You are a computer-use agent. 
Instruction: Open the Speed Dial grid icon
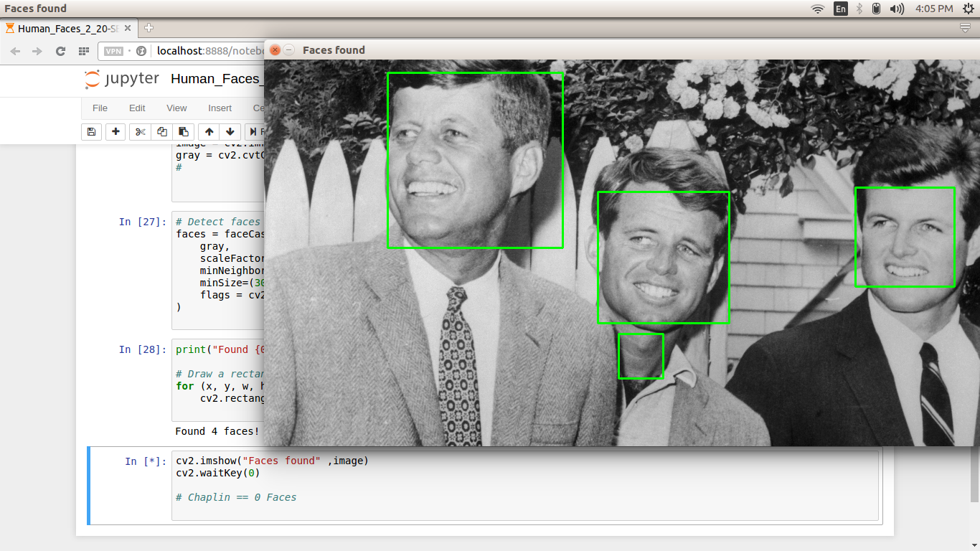point(84,51)
